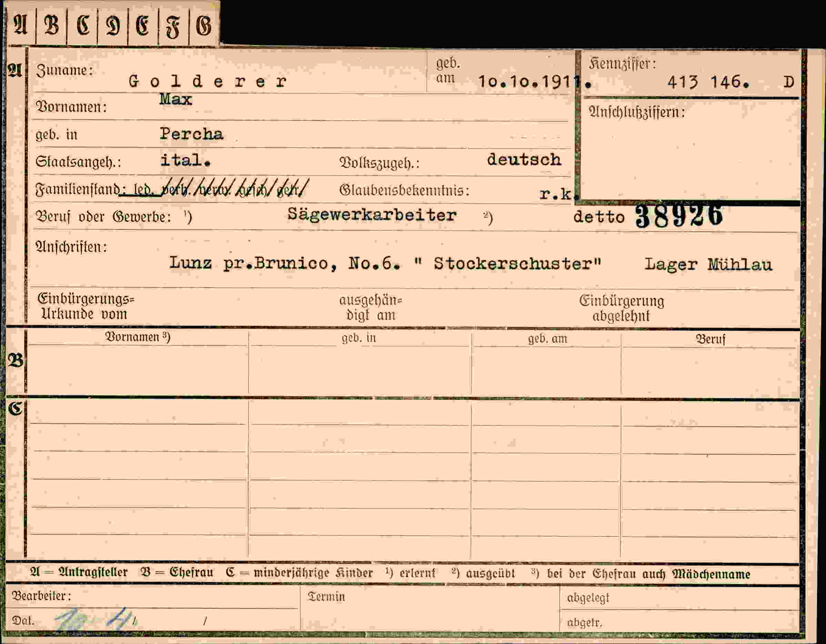Click the index tab letter F
This screenshot has height=644, width=826.
(x=173, y=27)
